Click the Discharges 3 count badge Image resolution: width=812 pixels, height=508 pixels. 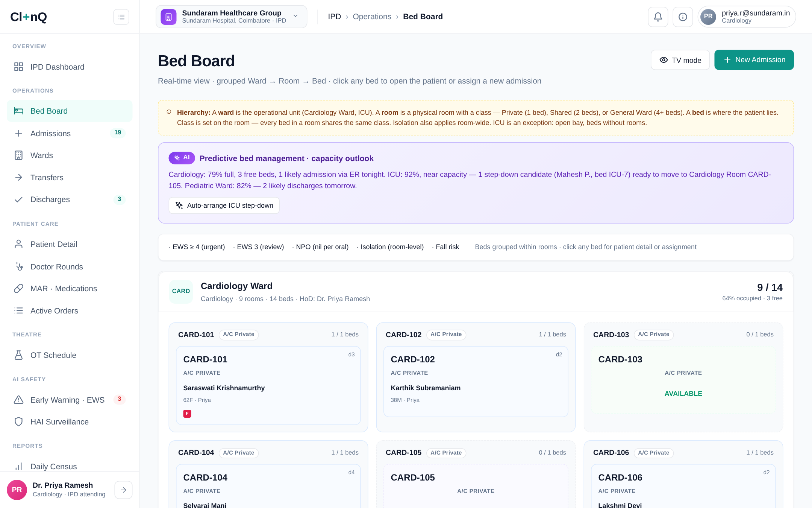[x=119, y=199]
